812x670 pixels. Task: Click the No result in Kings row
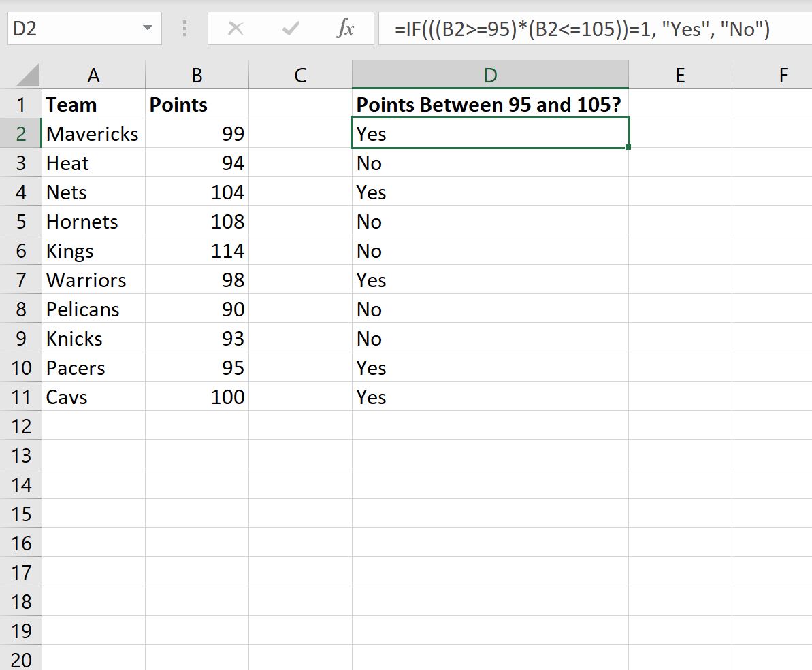pyautogui.click(x=490, y=250)
